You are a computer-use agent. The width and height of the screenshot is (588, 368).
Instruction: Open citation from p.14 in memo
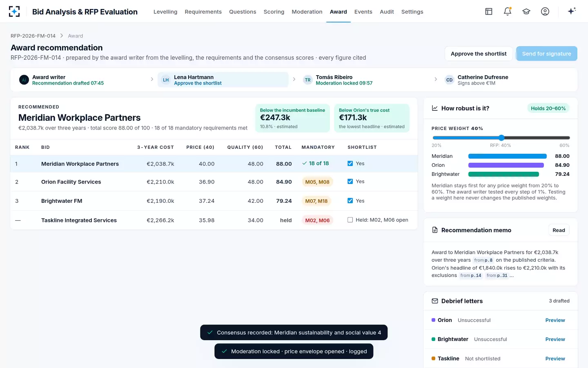471,276
